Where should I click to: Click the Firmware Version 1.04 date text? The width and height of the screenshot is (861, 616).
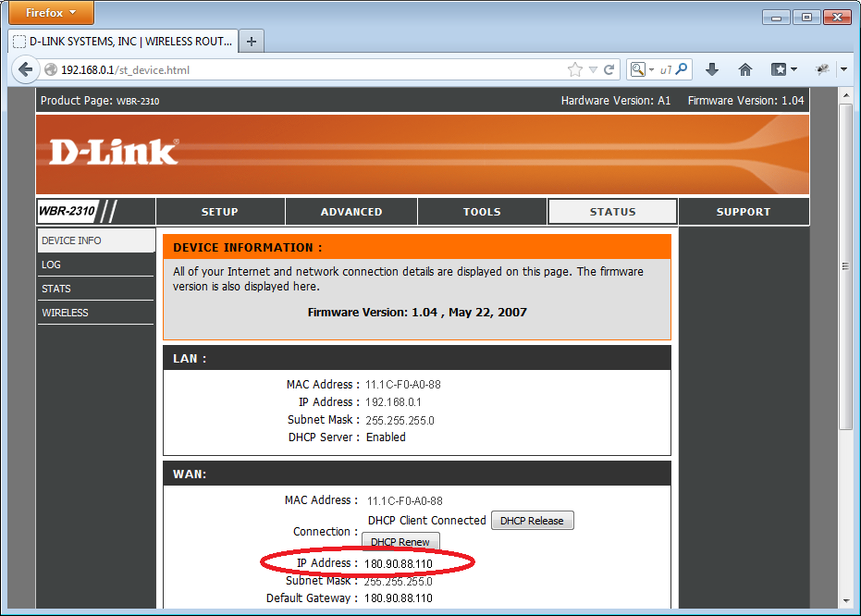[417, 313]
